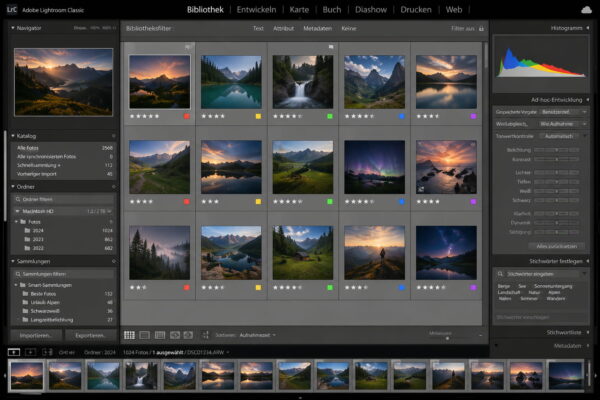Viewport: 600px width, 400px height.
Task: Collapse the Fotos folder tree
Action: click(x=16, y=222)
